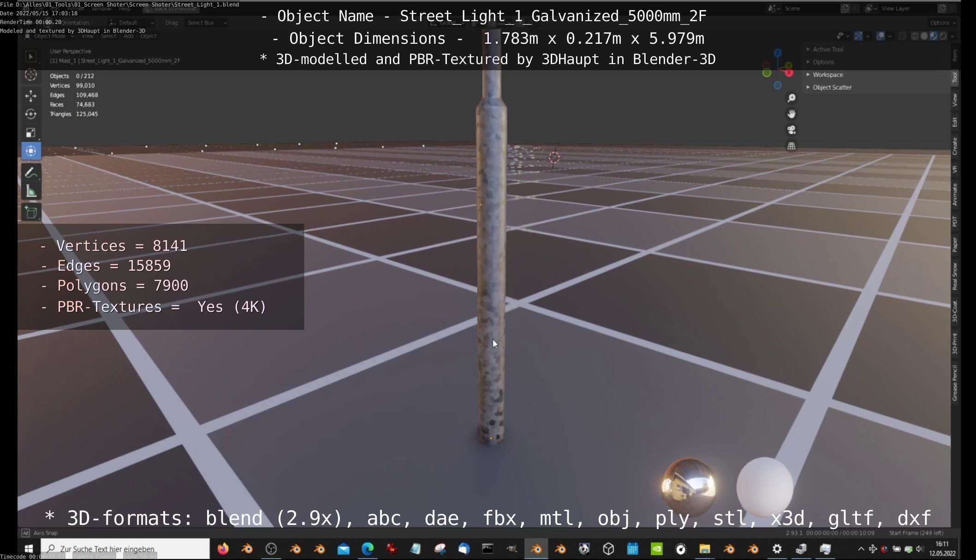The height and width of the screenshot is (560, 976).
Task: Select the Transform tool
Action: point(31,151)
